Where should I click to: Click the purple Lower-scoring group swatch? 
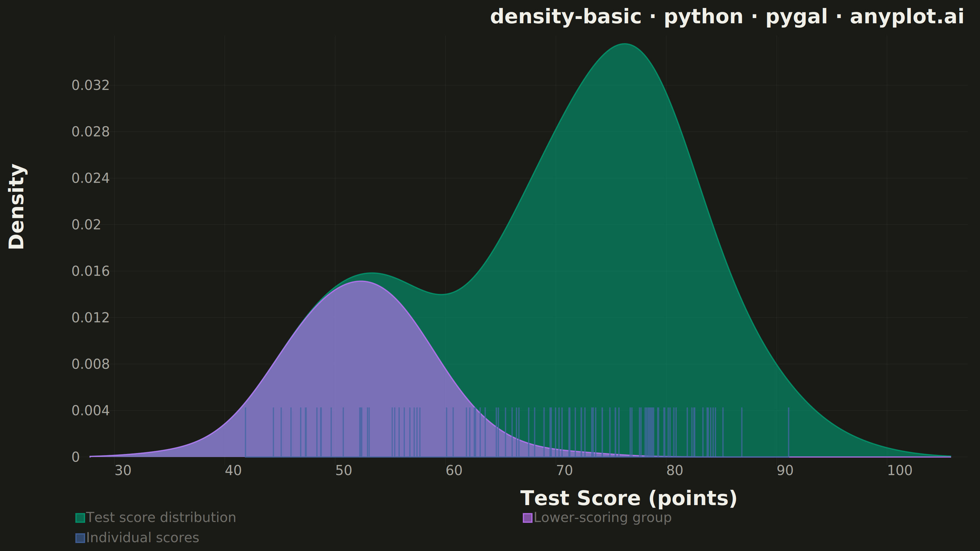(x=528, y=518)
